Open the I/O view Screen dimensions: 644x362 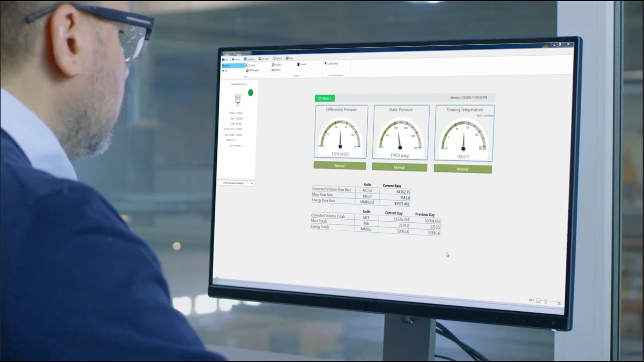(225, 71)
